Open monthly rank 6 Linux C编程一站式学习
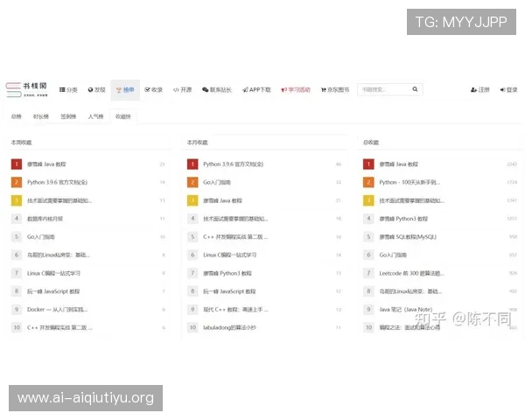 tap(229, 255)
